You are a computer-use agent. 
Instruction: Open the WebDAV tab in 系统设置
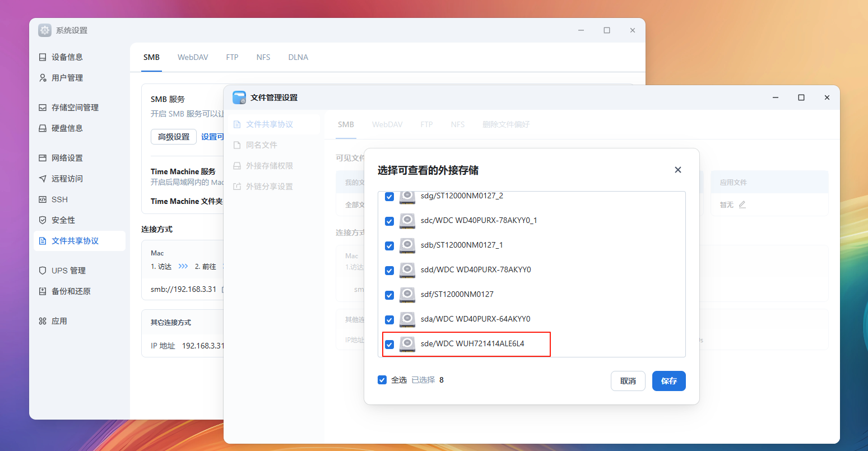pos(193,57)
